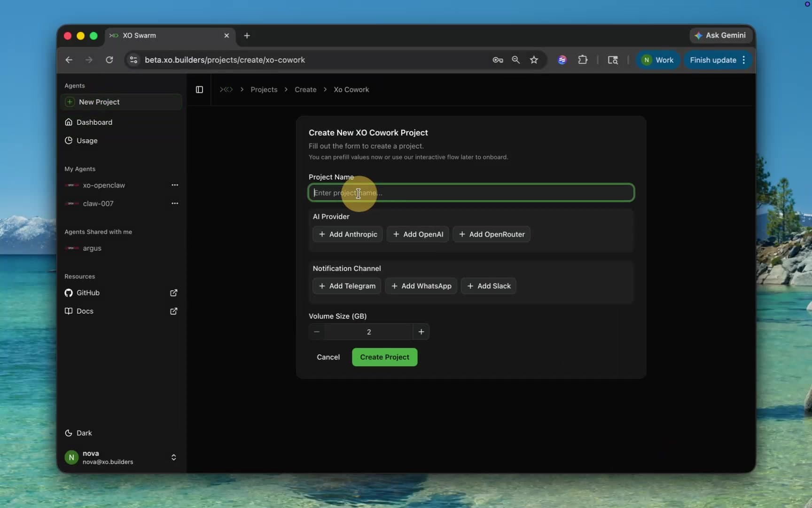Click the tab search icon in toolbar
The height and width of the screenshot is (508, 812).
coord(613,60)
